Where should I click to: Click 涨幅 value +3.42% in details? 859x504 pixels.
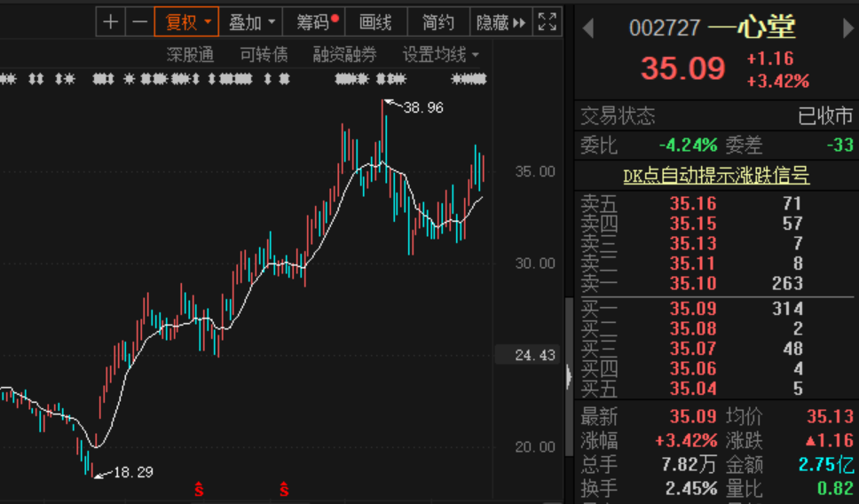(687, 440)
